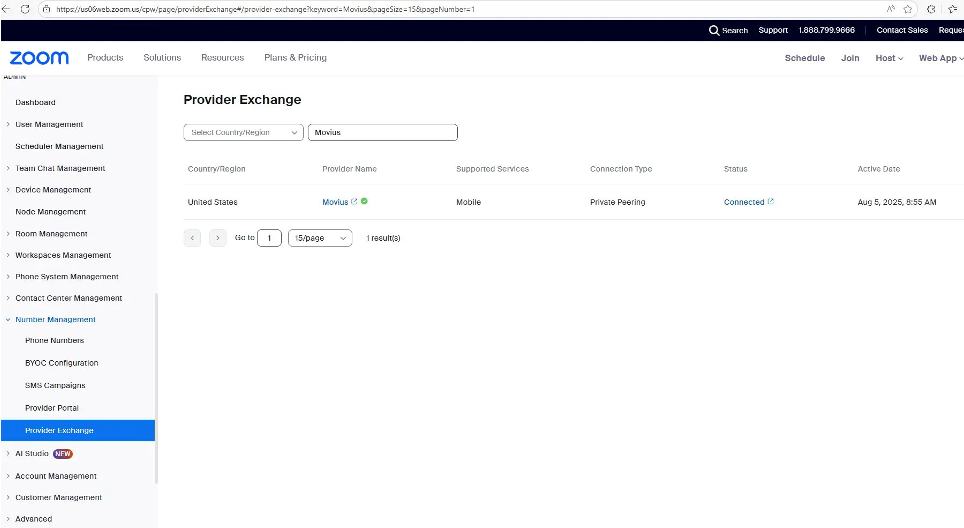The width and height of the screenshot is (964, 528).
Task: Open favorites list icon at far right
Action: (x=953, y=9)
